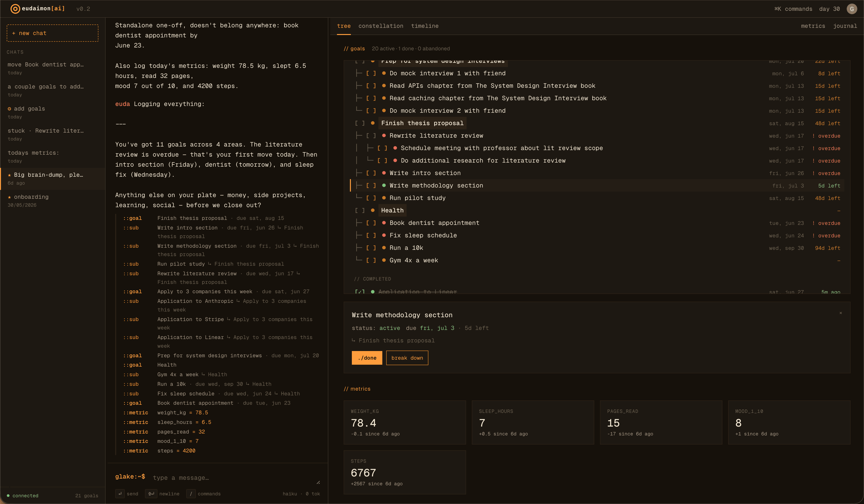Viewport: 864px width, 504px height.
Task: Click the send enter-key icon
Action: click(x=120, y=494)
